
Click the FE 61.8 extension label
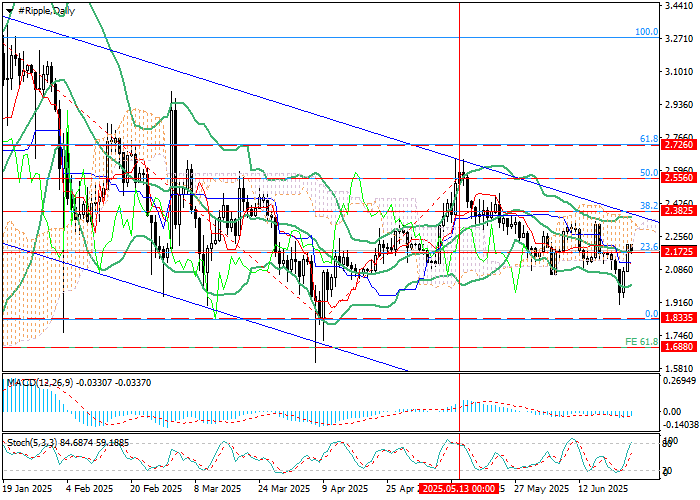641,342
